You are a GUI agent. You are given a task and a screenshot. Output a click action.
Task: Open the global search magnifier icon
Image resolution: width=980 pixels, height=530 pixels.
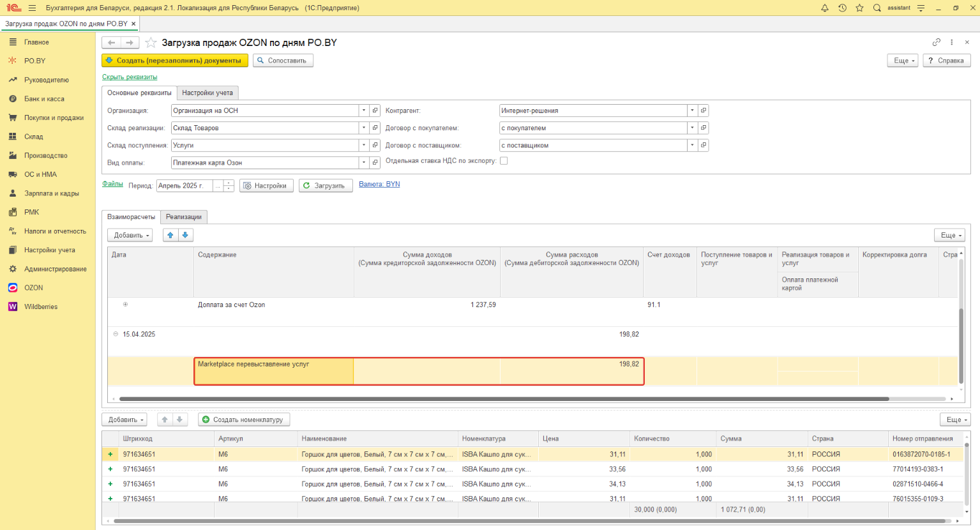tap(877, 8)
